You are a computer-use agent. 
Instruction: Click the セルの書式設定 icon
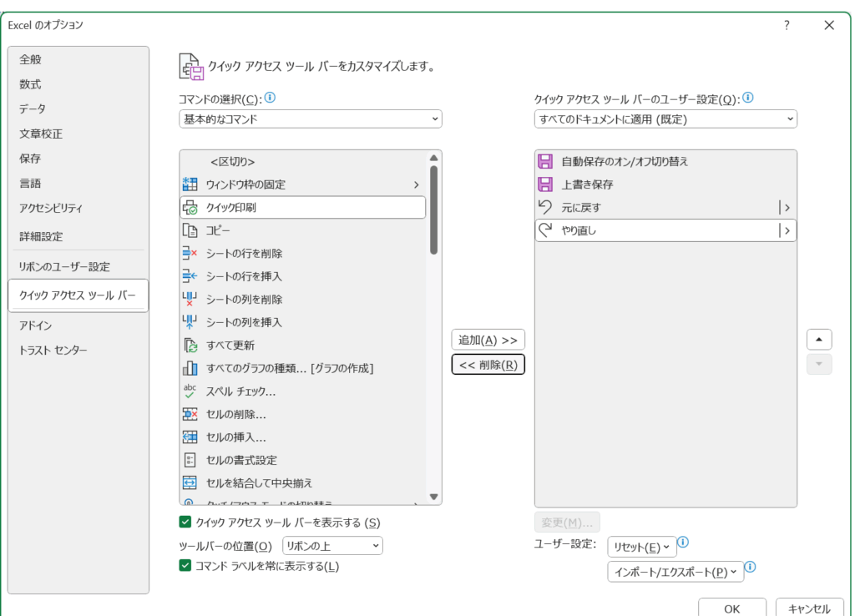click(x=190, y=460)
